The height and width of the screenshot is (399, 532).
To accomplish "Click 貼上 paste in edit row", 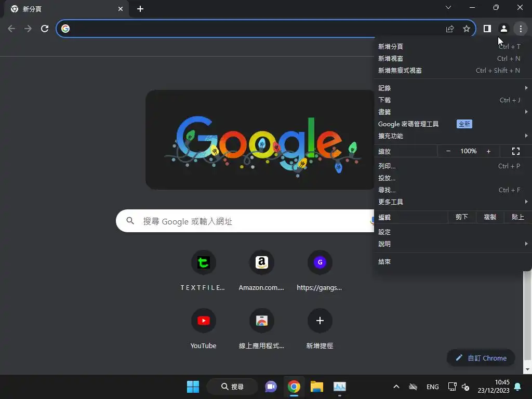I will 518,217.
